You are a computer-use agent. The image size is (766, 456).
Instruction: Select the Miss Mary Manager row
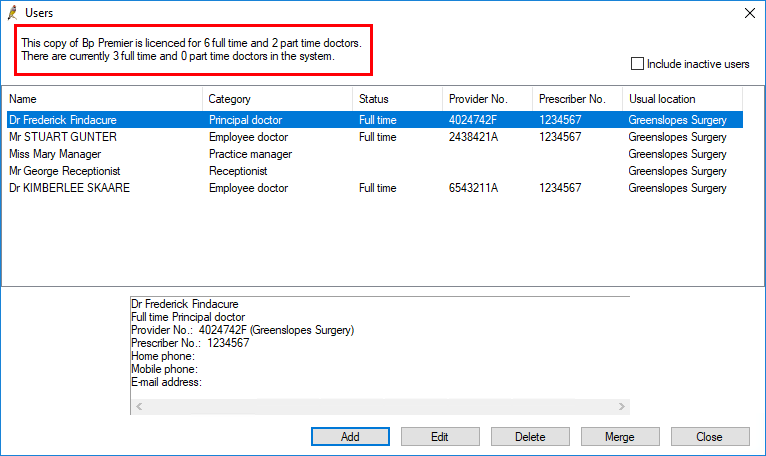(375, 154)
